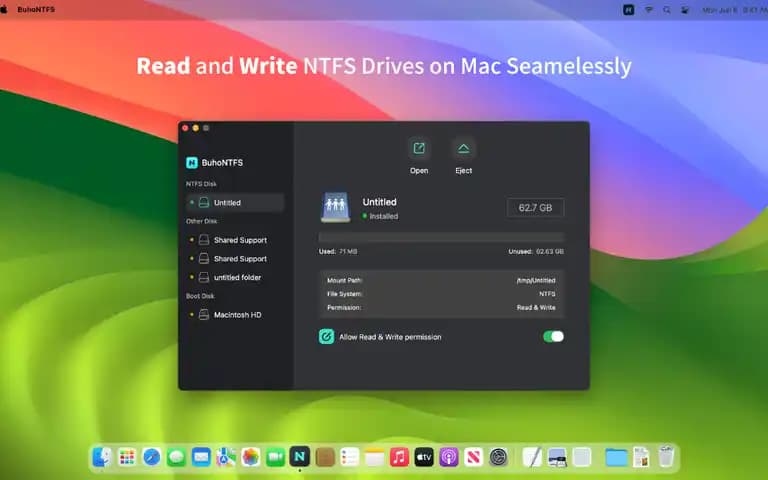Screen dimensions: 768x480
Task: Open Notes from the Dock
Action: 374,457
